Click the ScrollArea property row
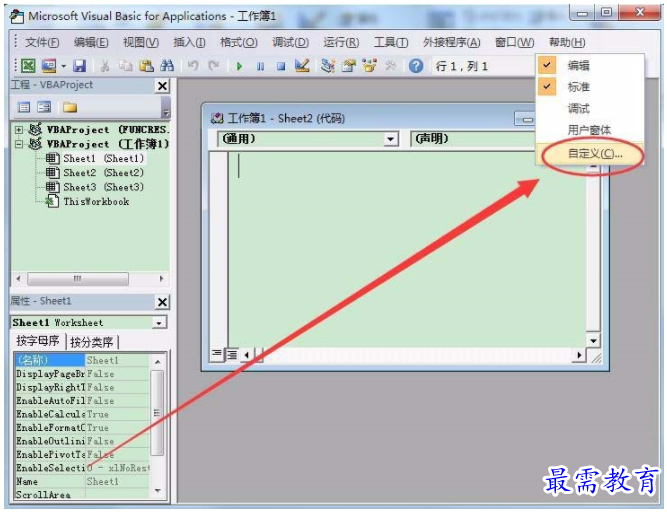 (82, 495)
